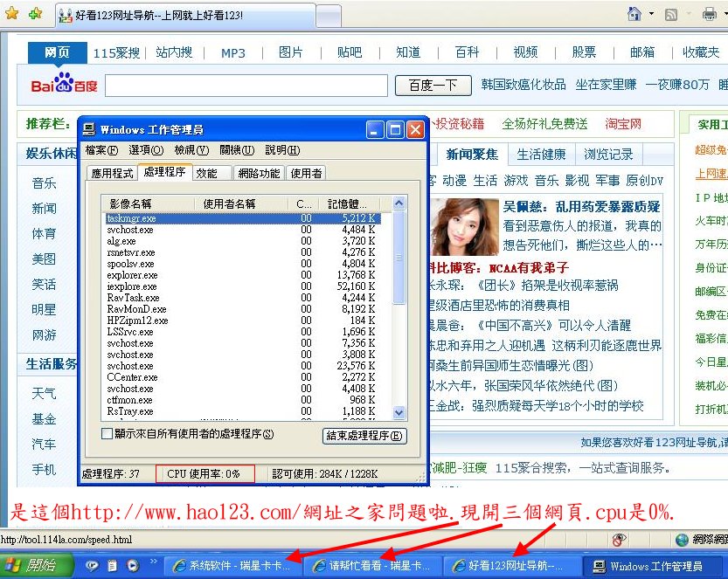The height and width of the screenshot is (579, 728).
Task: Click the Baidu search input field
Action: click(x=246, y=86)
